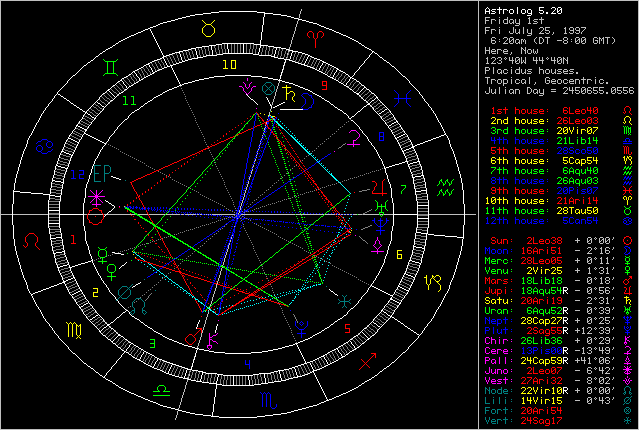
Task: Select the 'Moon: 16Ari51' position row
Action: (559, 251)
